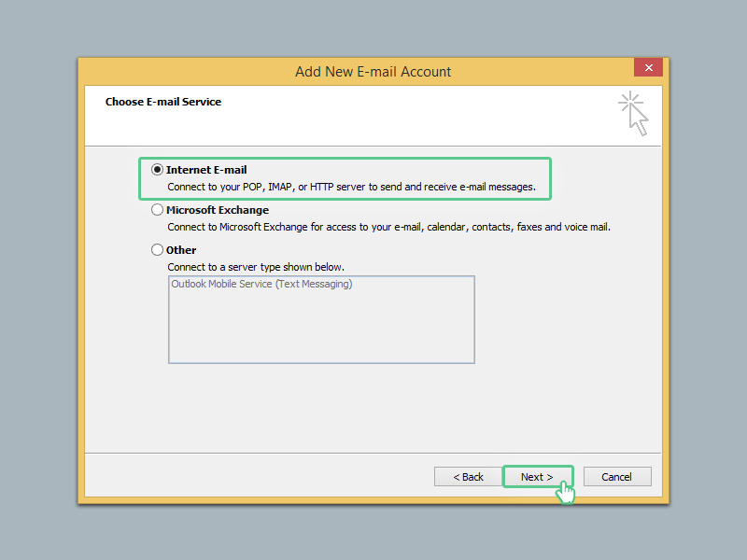This screenshot has width=747, height=560.
Task: Go back with the < Back button
Action: [x=468, y=477]
